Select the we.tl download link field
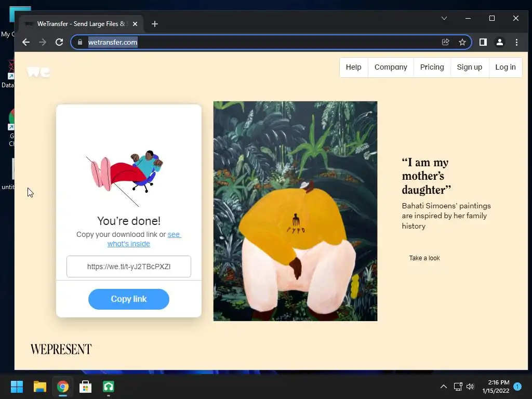 click(129, 267)
